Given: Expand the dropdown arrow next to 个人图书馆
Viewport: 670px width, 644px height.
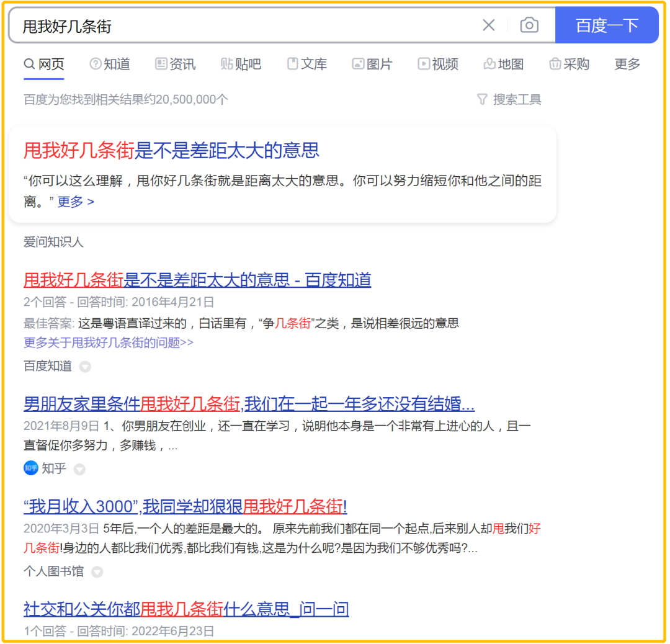Looking at the screenshot, I should (x=97, y=572).
